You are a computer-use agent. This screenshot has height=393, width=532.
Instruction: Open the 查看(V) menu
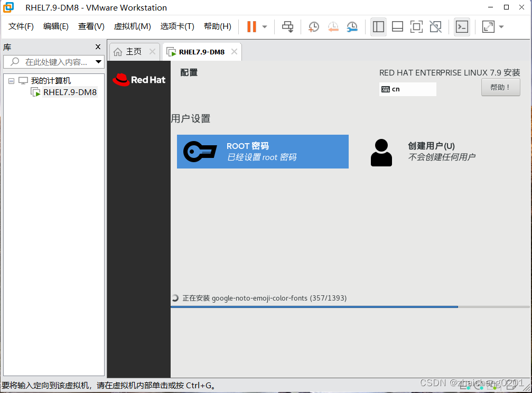tap(91, 26)
